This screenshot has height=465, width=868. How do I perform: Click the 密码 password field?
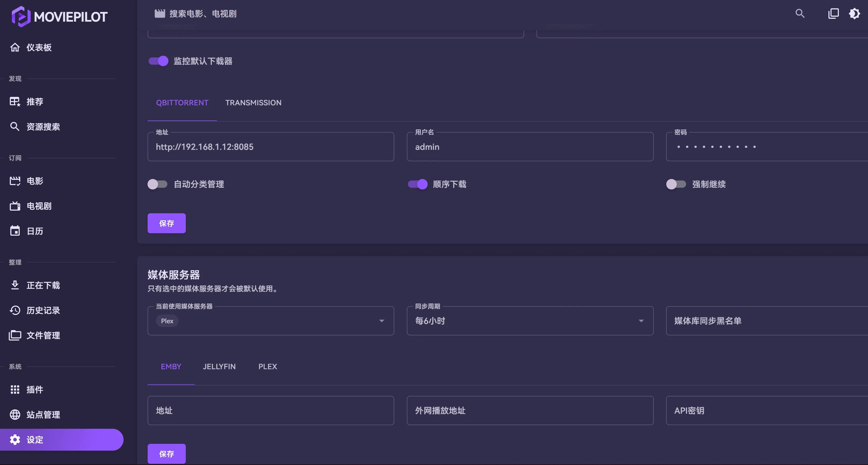click(x=767, y=147)
